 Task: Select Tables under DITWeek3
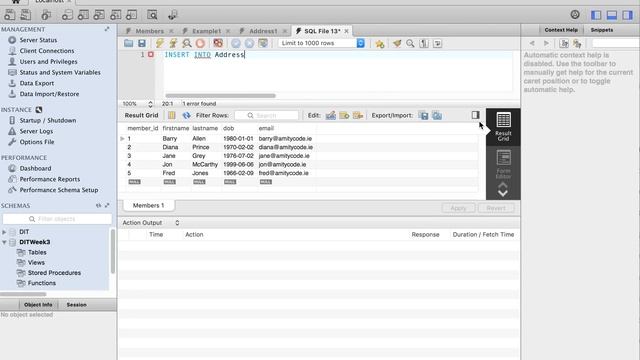point(37,252)
